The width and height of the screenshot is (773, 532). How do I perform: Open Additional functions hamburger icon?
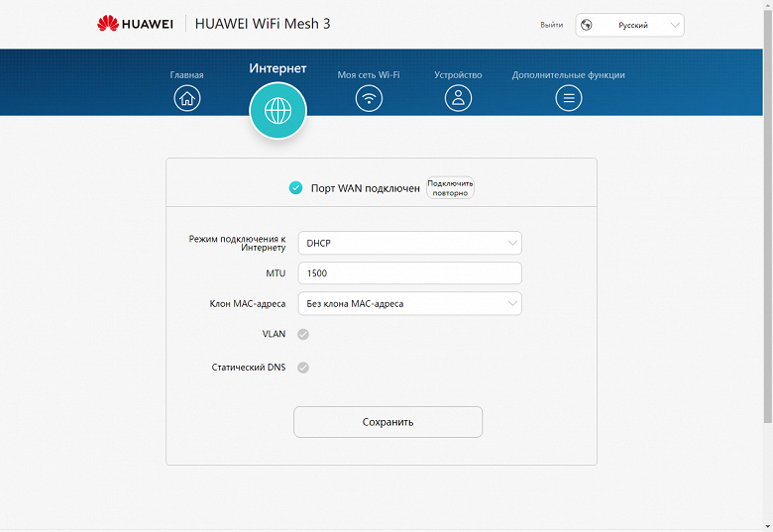click(x=569, y=98)
